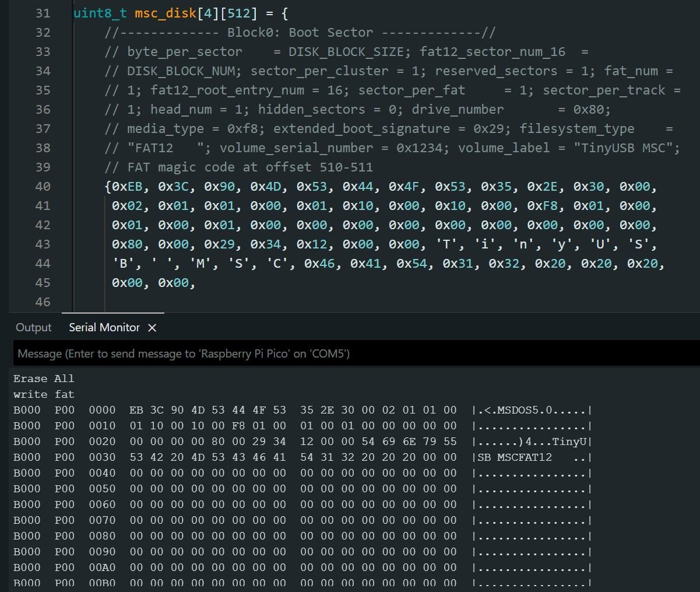Click line number 46 in the gutter
This screenshot has width=700, height=592.
[x=43, y=302]
